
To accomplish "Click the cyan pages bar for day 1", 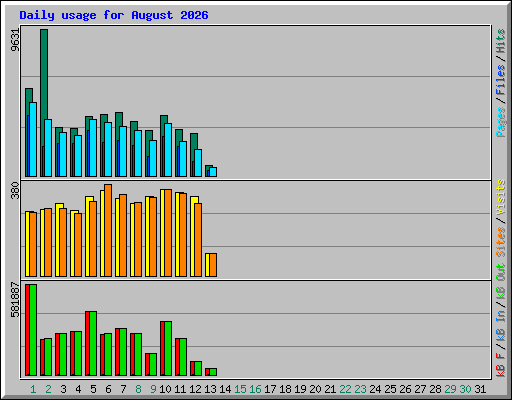I will coord(33,139).
